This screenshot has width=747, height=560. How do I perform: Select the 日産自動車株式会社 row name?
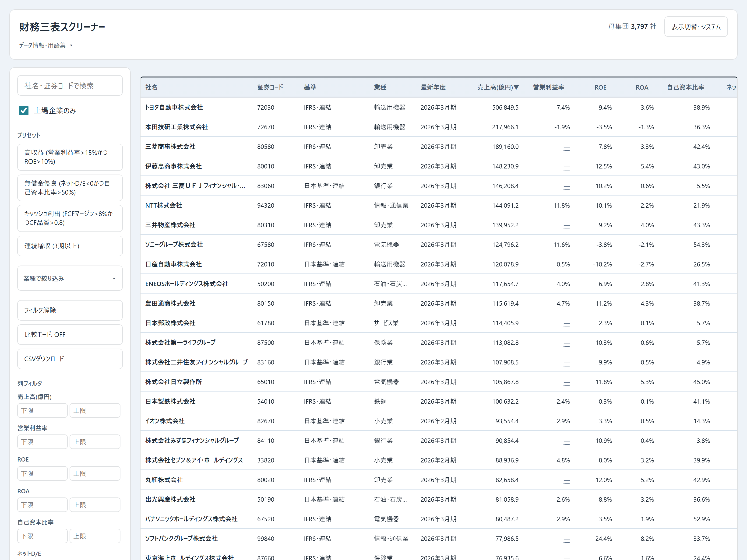[174, 264]
